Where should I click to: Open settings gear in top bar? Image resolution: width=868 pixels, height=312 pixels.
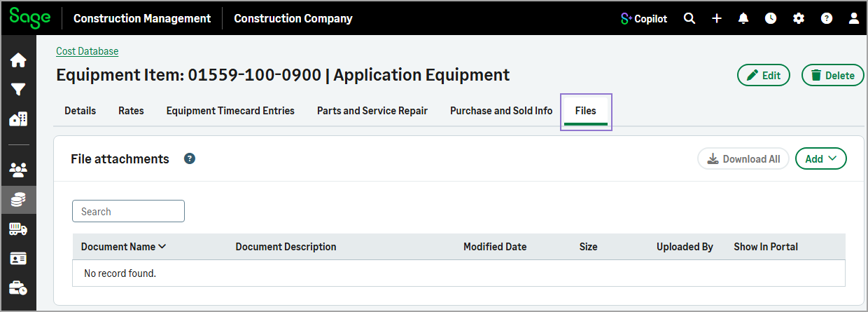[x=799, y=19]
